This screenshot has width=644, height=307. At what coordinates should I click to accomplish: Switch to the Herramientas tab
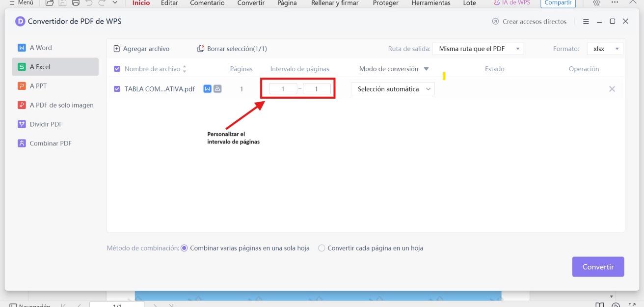click(x=430, y=3)
